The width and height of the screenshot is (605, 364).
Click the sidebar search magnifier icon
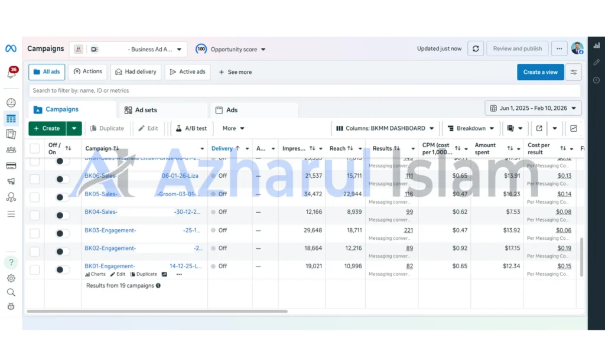click(x=11, y=292)
